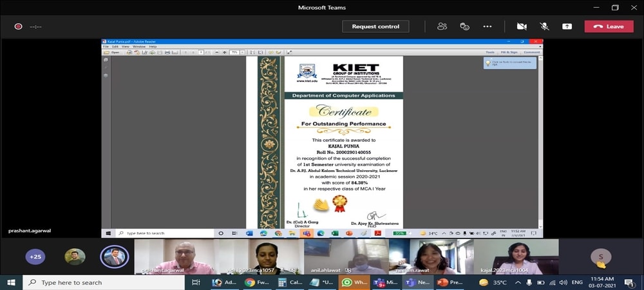Select the kajal.2023mca1004 video tile
The width and height of the screenshot is (644, 290).
coord(516,256)
